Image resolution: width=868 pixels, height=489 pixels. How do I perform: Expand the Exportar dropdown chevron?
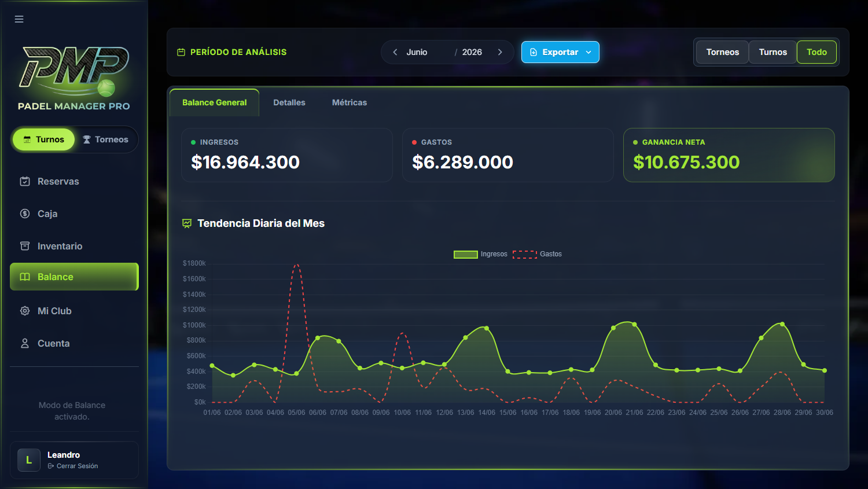[589, 52]
